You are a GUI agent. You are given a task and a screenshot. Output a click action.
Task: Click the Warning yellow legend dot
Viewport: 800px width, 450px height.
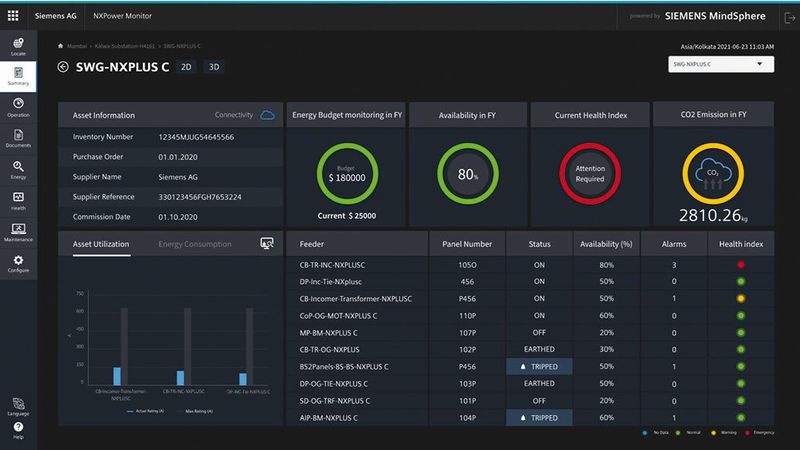[x=713, y=433]
